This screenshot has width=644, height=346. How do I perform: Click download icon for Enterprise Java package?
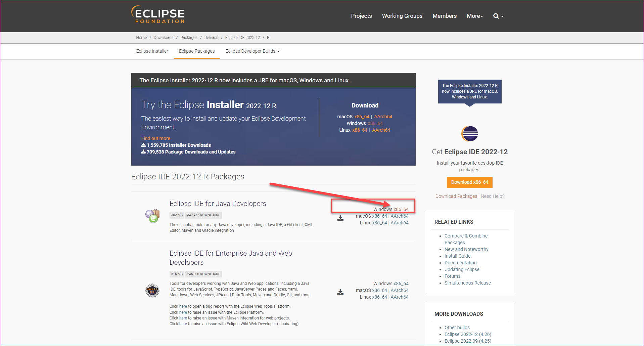click(340, 292)
